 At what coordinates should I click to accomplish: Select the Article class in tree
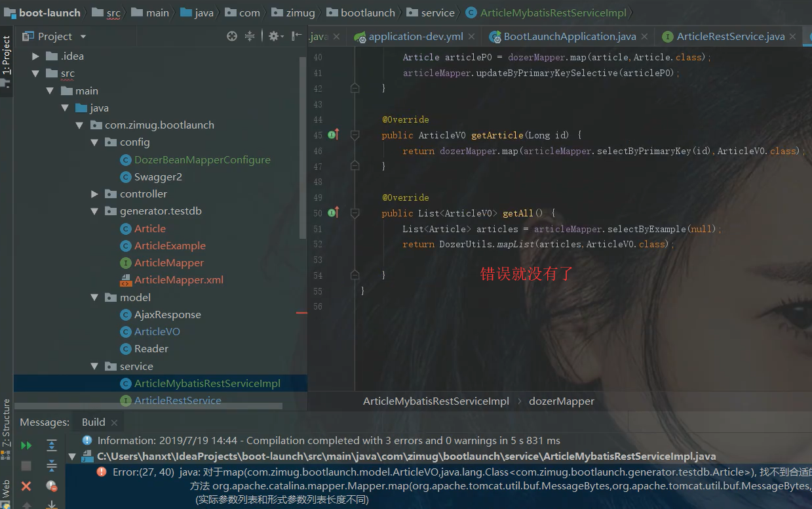[150, 228]
